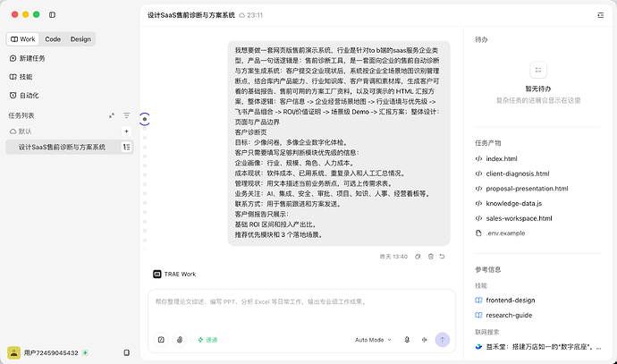
Task: Click the 待办 section heading
Action: click(481, 39)
